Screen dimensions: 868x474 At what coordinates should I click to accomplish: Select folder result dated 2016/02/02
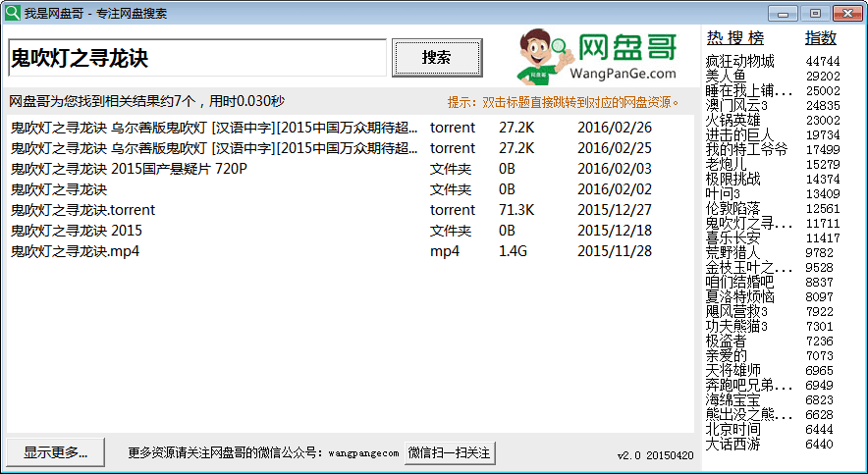350,189
